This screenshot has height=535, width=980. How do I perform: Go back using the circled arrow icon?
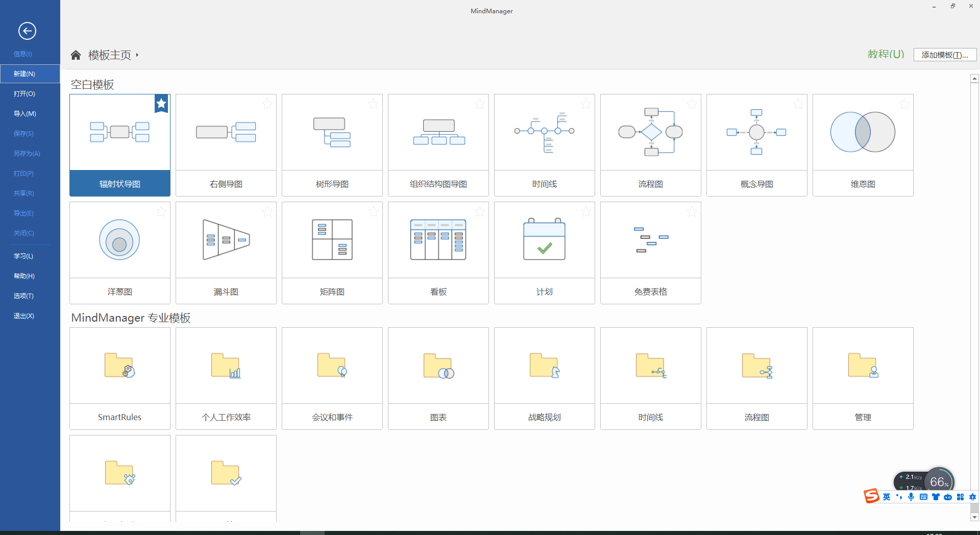27,31
